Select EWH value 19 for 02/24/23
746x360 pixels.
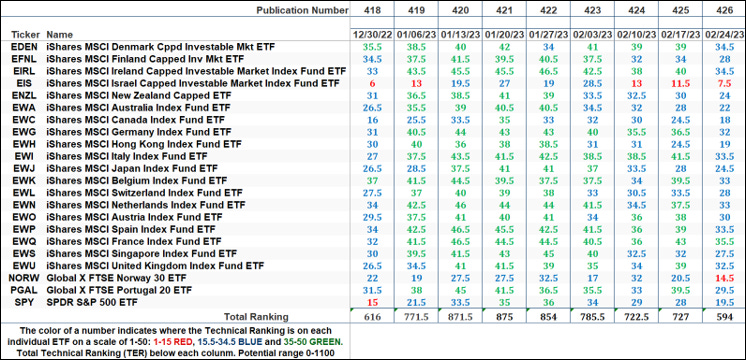click(x=724, y=144)
